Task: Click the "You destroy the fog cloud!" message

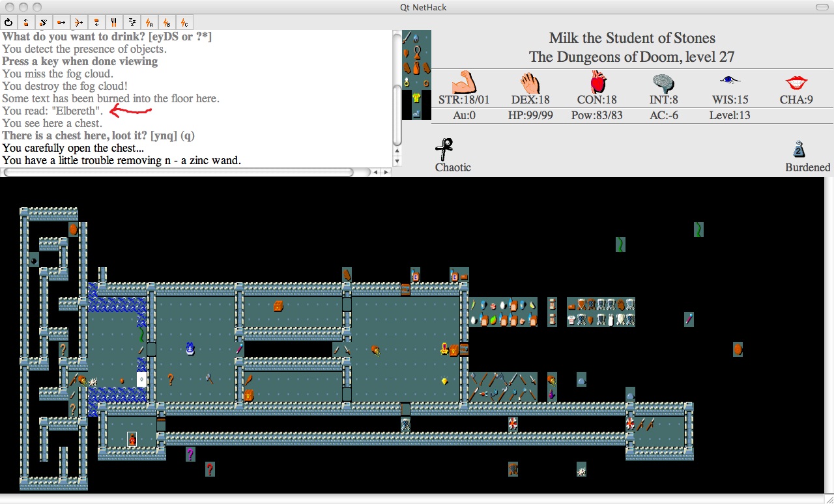Action: pos(65,86)
